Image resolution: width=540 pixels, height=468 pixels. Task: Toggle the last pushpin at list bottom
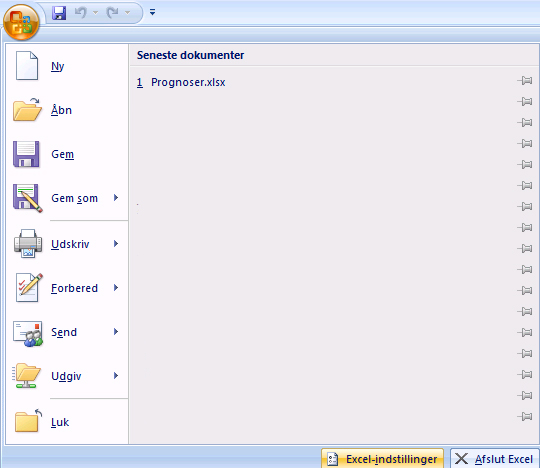click(x=525, y=416)
